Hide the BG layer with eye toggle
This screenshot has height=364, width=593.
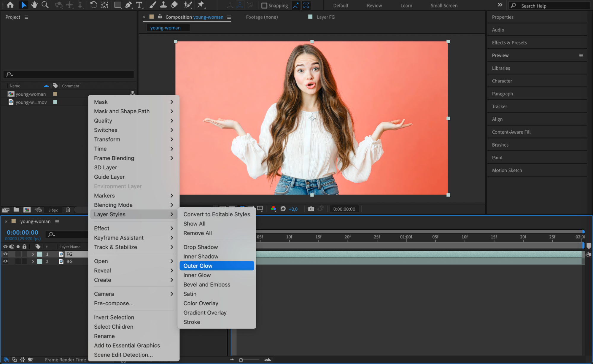5,261
